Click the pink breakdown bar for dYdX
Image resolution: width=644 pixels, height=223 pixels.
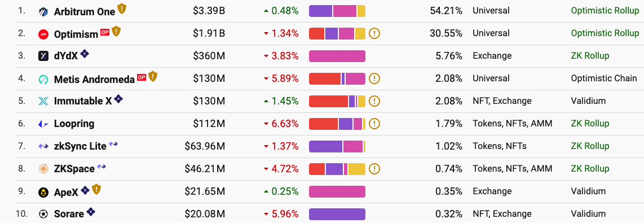pos(337,56)
